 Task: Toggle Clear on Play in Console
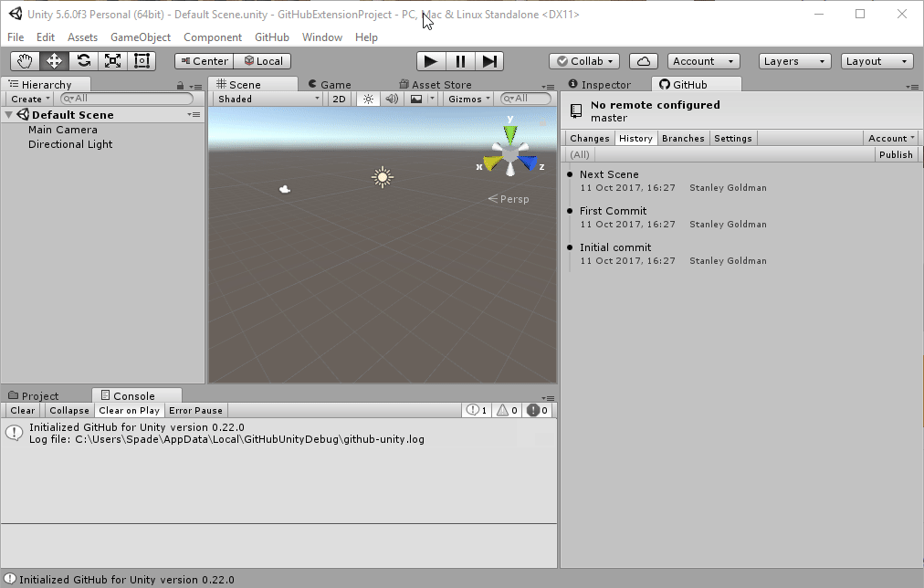point(129,410)
